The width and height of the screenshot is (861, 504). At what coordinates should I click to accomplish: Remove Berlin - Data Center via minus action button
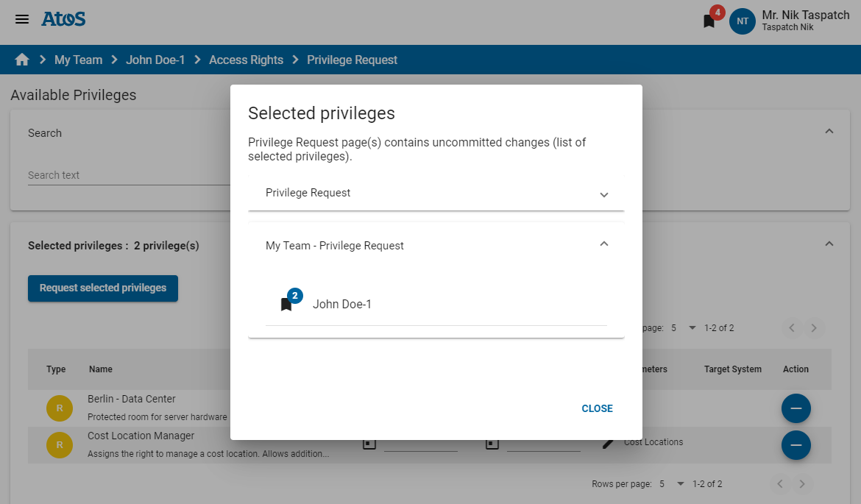point(796,408)
